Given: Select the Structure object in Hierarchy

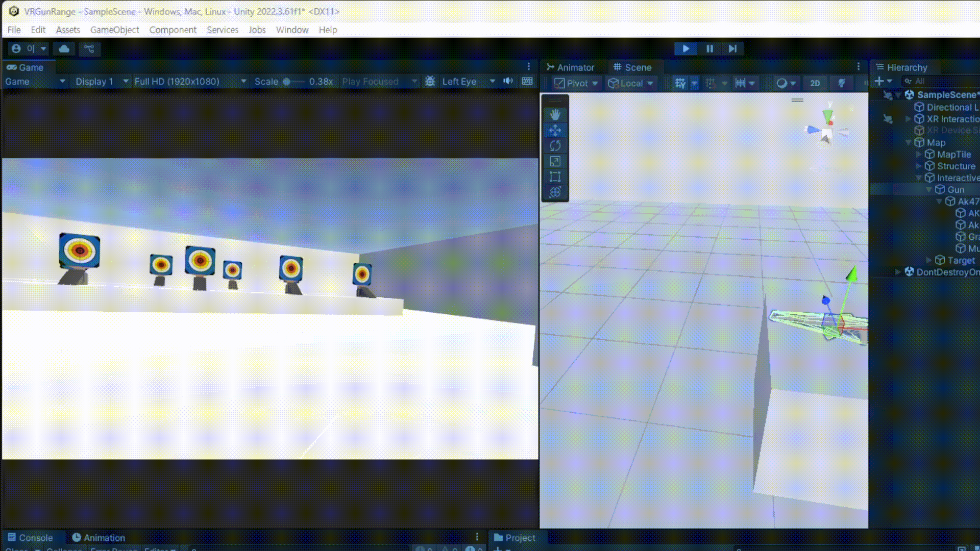Looking at the screenshot, I should [955, 166].
